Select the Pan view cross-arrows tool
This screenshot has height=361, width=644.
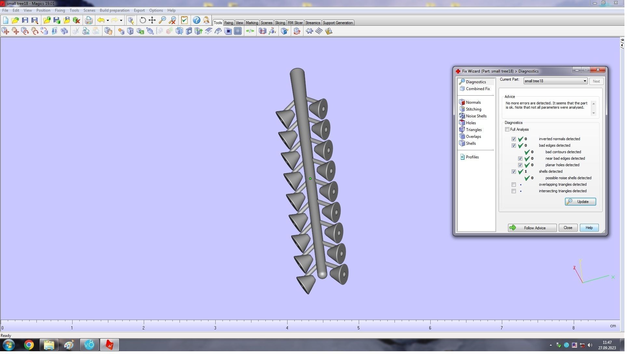[152, 20]
